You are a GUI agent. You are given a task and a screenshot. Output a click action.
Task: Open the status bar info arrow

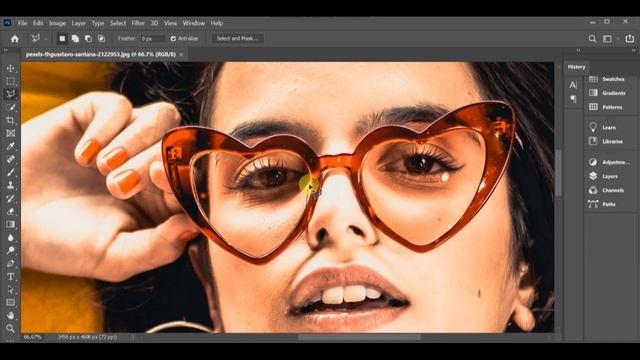133,337
